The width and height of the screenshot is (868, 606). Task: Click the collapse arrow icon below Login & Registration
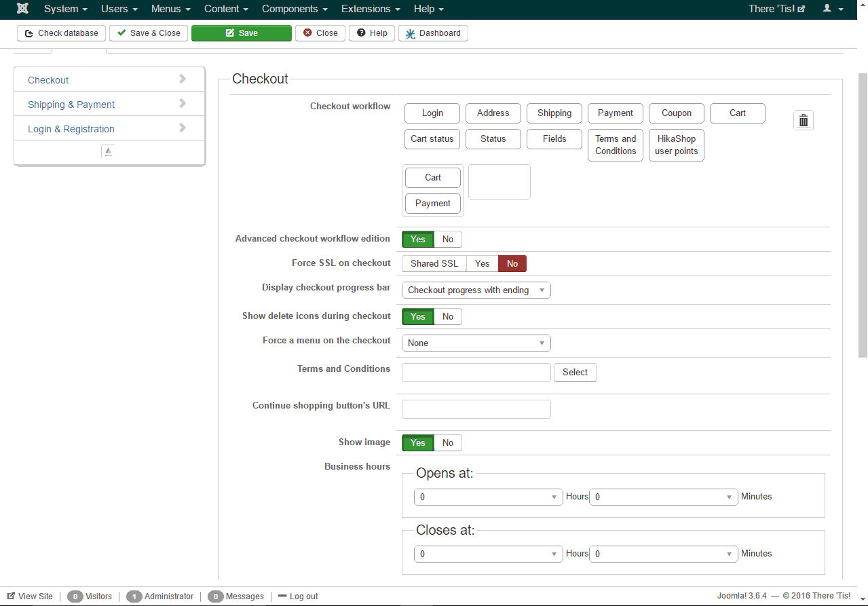(x=109, y=151)
